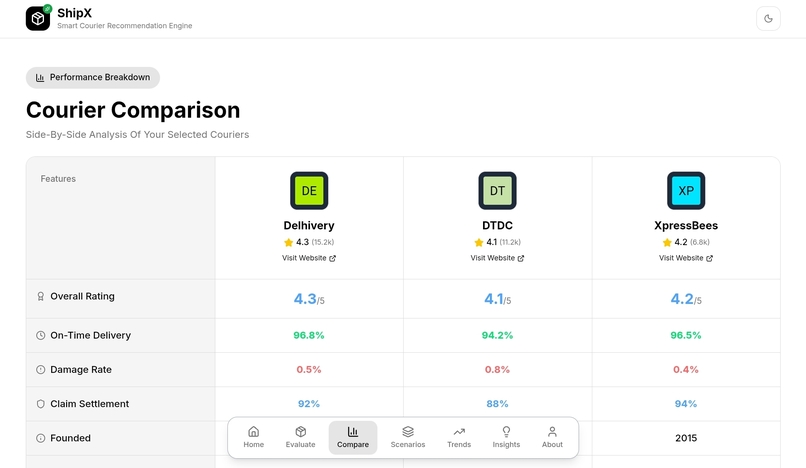Click the info icon beside Founded
This screenshot has width=806, height=468.
click(x=41, y=438)
